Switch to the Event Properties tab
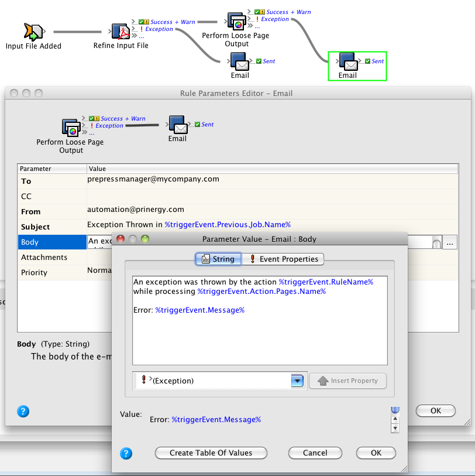Viewport: 475px width, 476px height. coord(283,259)
